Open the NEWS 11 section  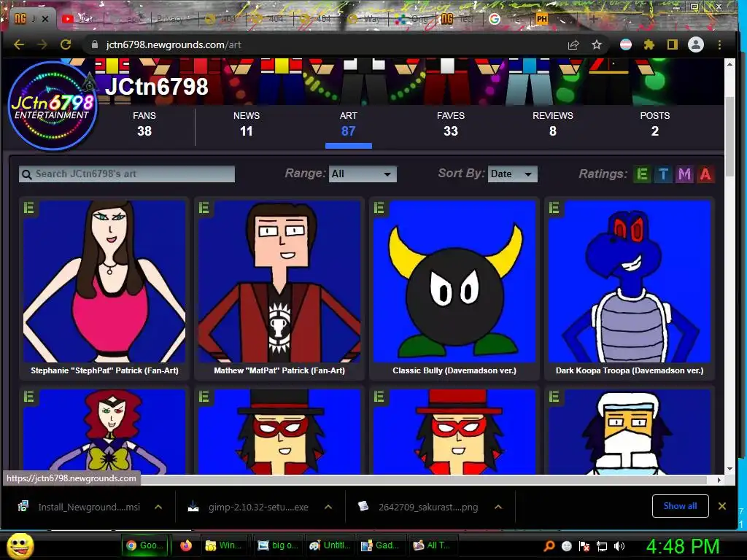[x=247, y=124]
